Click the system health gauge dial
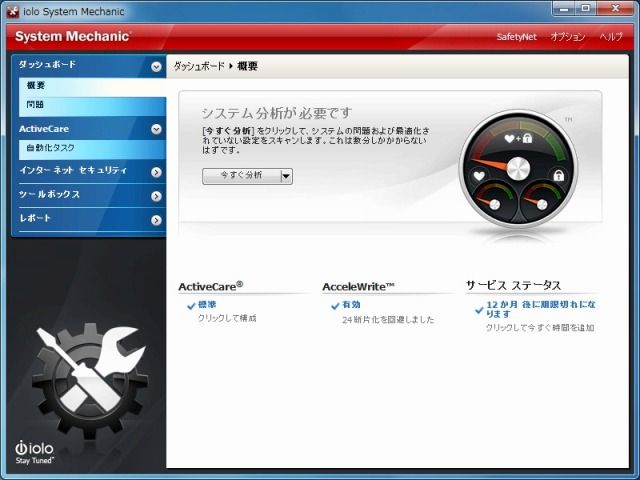This screenshot has height=480, width=640. point(518,168)
